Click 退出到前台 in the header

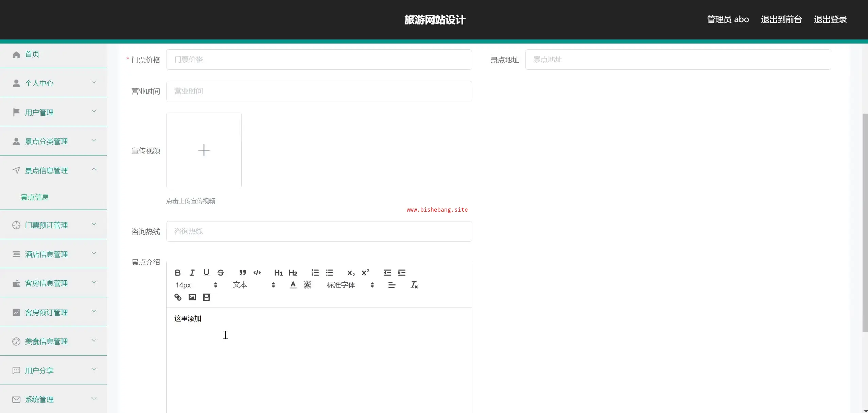pos(781,20)
